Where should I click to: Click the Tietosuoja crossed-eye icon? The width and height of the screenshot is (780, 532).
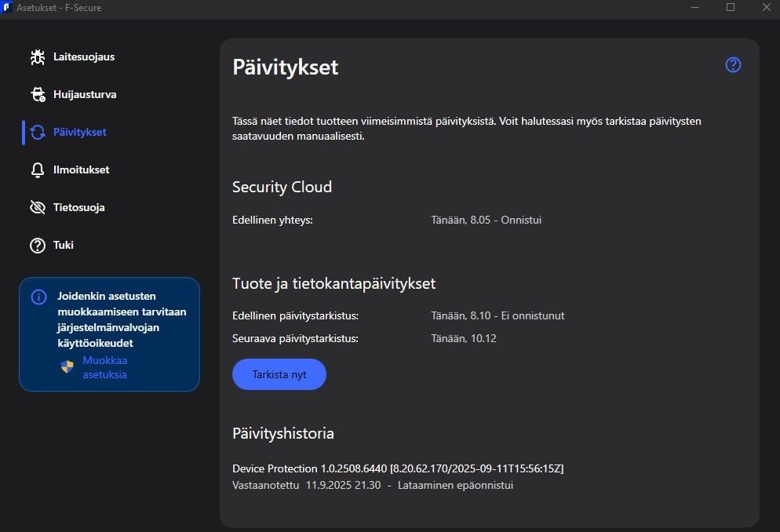[38, 207]
